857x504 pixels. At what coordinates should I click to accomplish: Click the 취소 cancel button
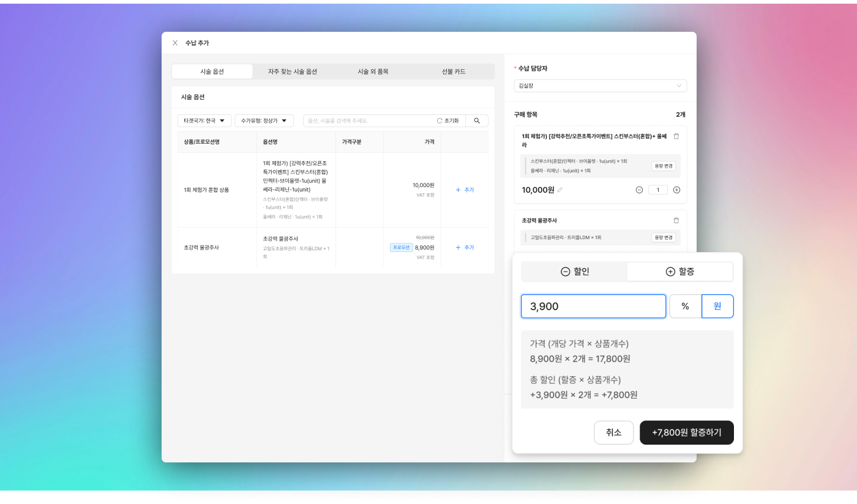(613, 432)
